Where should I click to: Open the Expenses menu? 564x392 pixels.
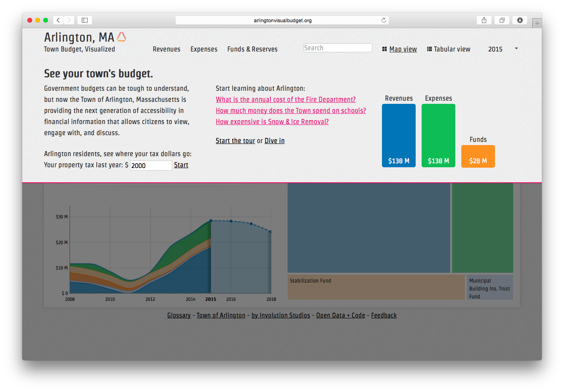tap(204, 49)
